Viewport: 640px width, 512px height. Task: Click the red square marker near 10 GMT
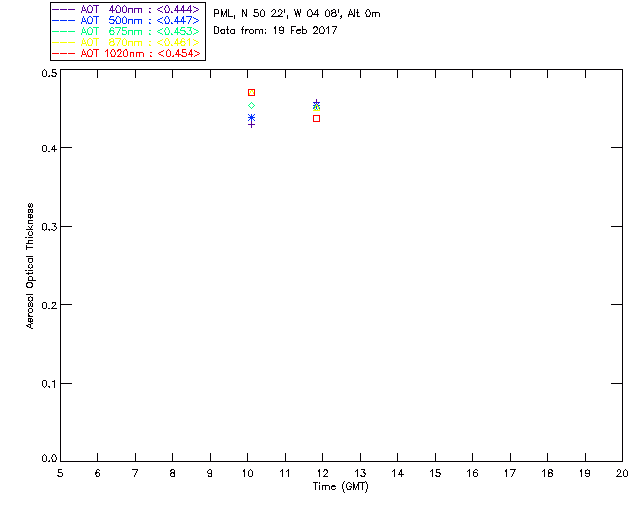(x=251, y=93)
